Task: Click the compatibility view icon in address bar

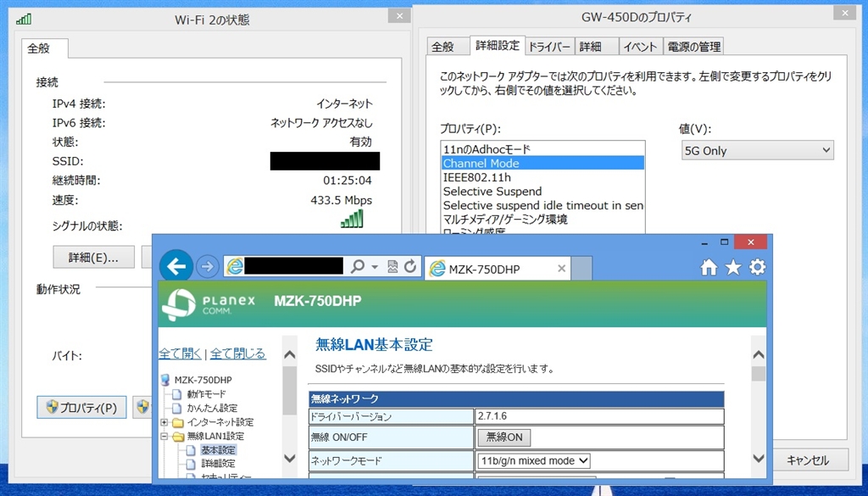Action: (392, 267)
